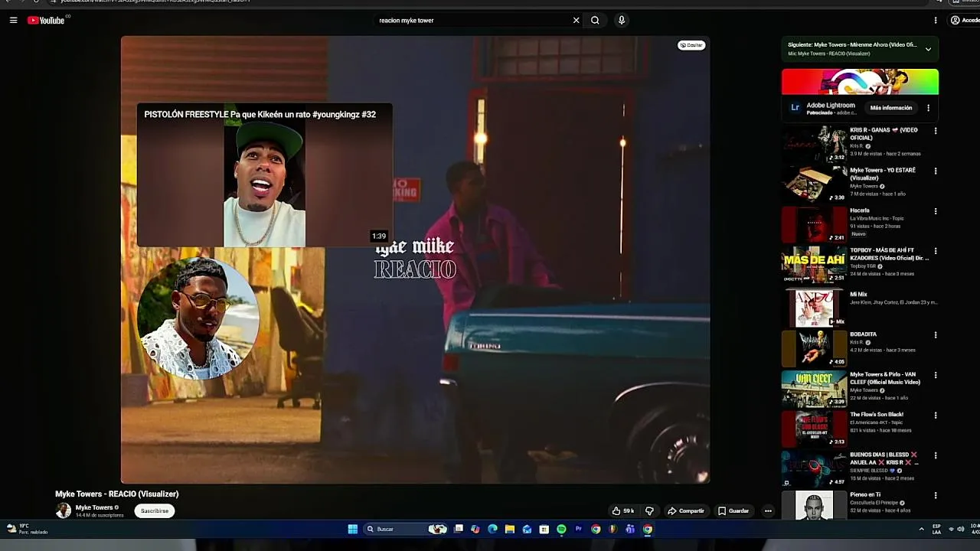Open the 'Pienso en Ti' suggested video
Viewport: 980px width, 551px height.
click(x=814, y=505)
